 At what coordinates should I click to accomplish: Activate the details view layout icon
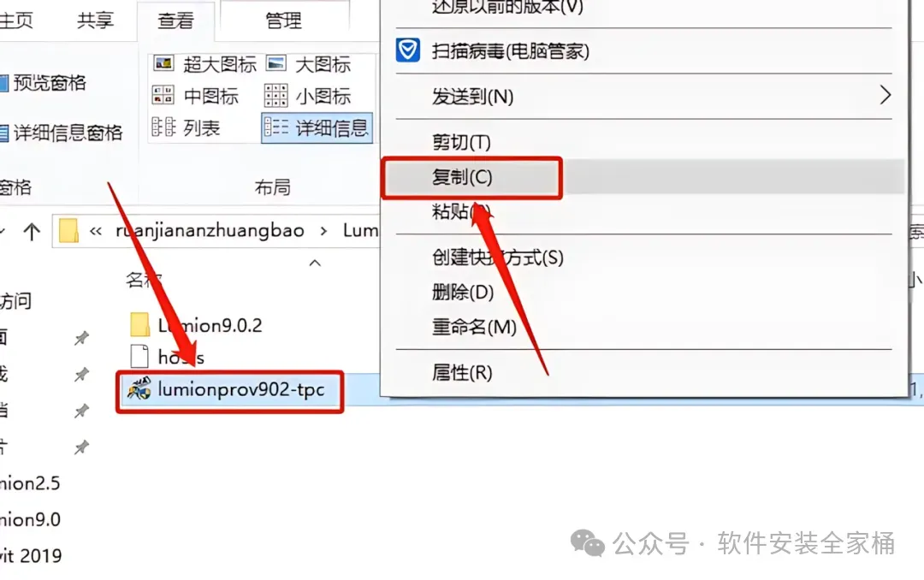tap(275, 127)
